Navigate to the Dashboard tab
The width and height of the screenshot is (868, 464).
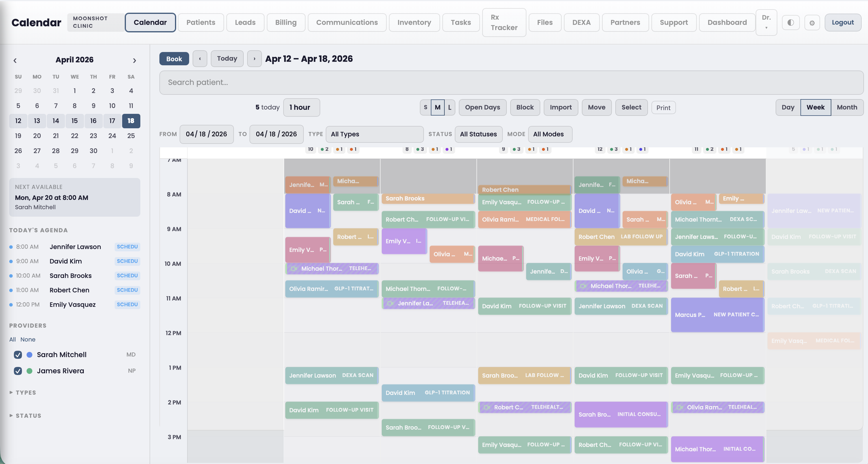pyautogui.click(x=727, y=23)
